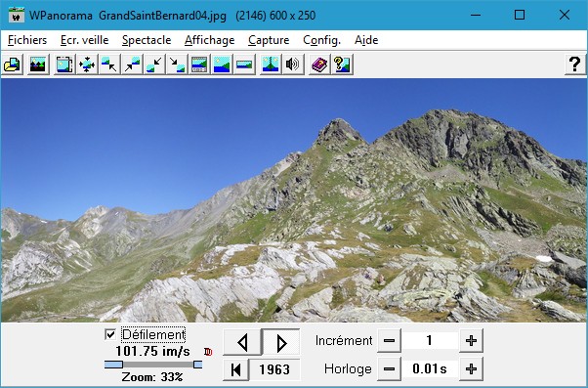Click the slideshow picture icon with black mountains
The image size is (588, 388).
pyautogui.click(x=38, y=65)
